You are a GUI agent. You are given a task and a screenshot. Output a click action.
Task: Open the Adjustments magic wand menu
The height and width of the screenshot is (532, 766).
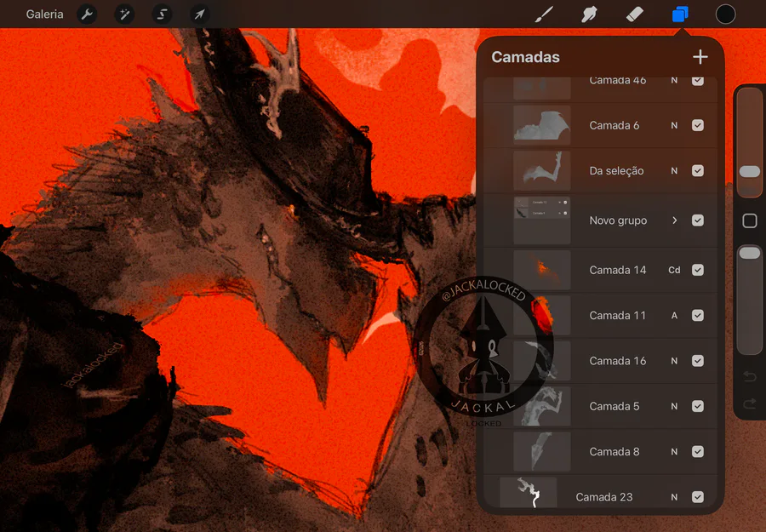(124, 14)
